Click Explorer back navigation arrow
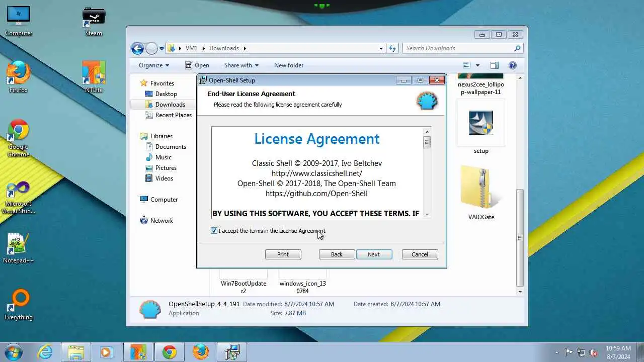 [137, 48]
